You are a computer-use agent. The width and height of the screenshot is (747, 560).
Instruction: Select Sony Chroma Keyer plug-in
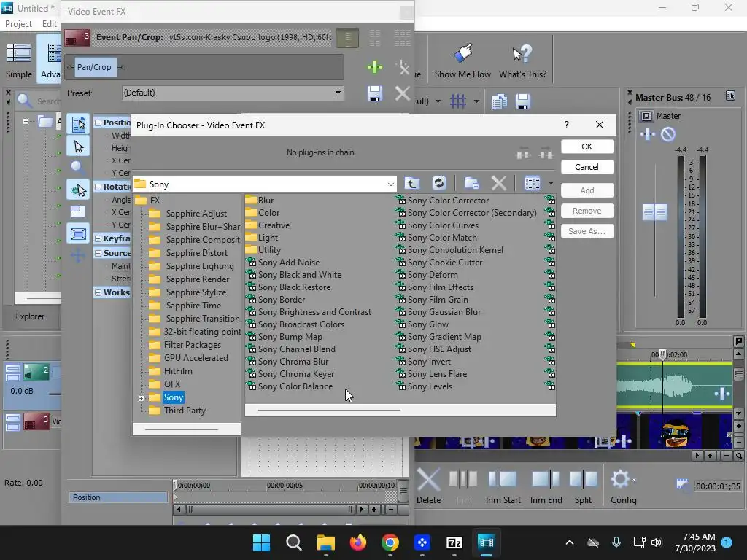[x=296, y=374]
